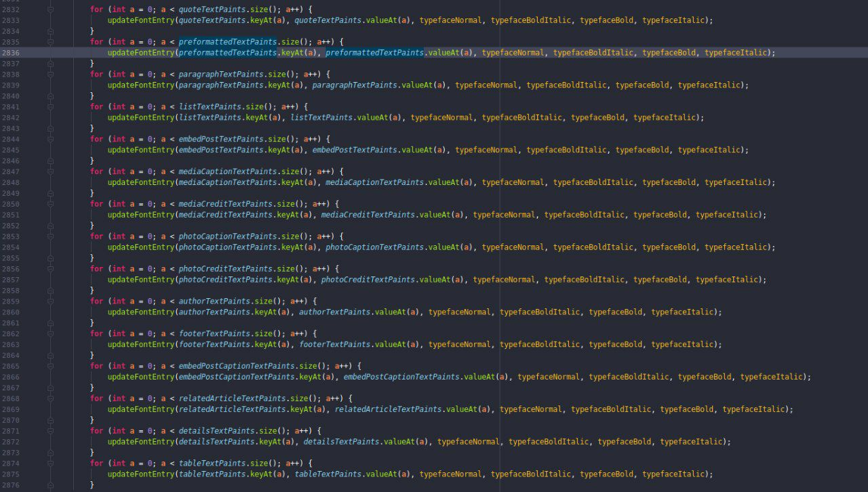The width and height of the screenshot is (868, 492).
Task: Click typefaceItalic at end of line 2860
Action: tap(682, 312)
